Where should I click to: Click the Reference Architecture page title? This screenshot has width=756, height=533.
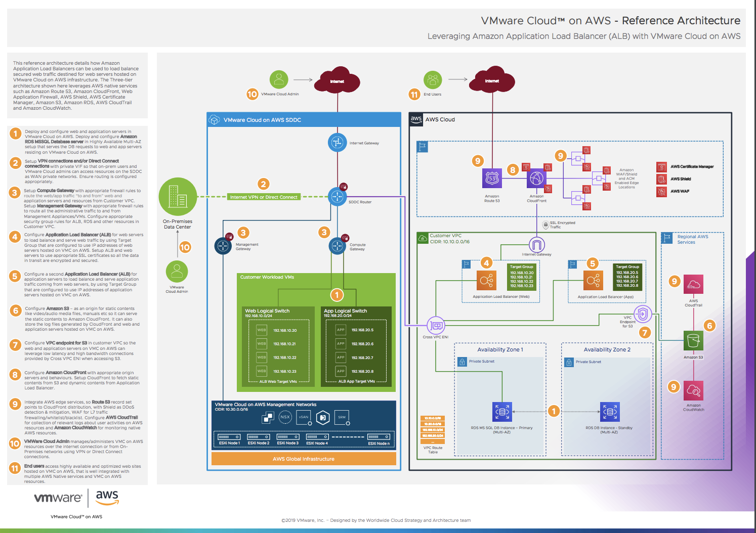611,21
